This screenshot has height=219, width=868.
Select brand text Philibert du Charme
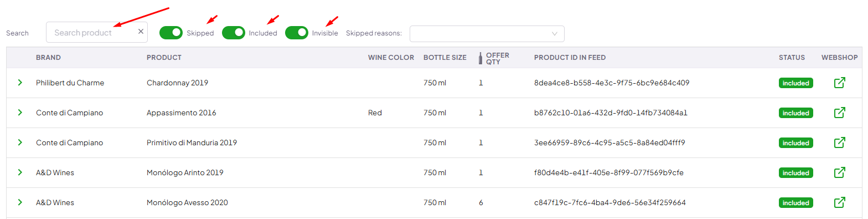70,83
